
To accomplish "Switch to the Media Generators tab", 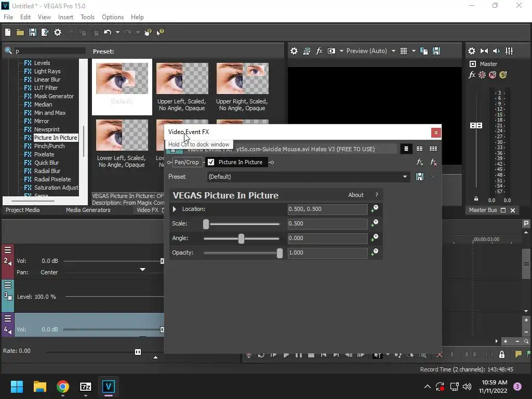I will click(88, 210).
